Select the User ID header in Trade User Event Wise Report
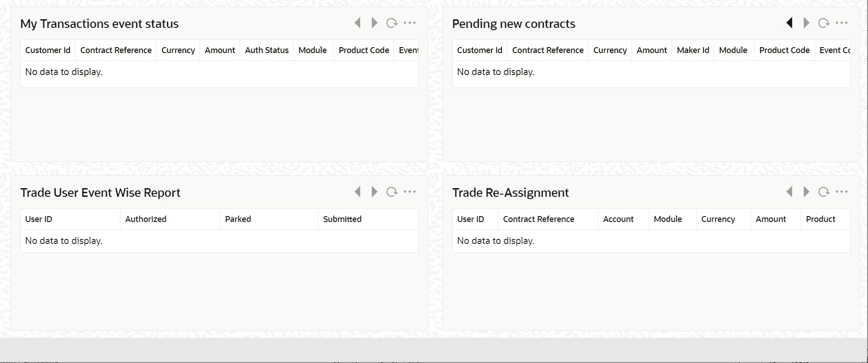 pyautogui.click(x=38, y=219)
